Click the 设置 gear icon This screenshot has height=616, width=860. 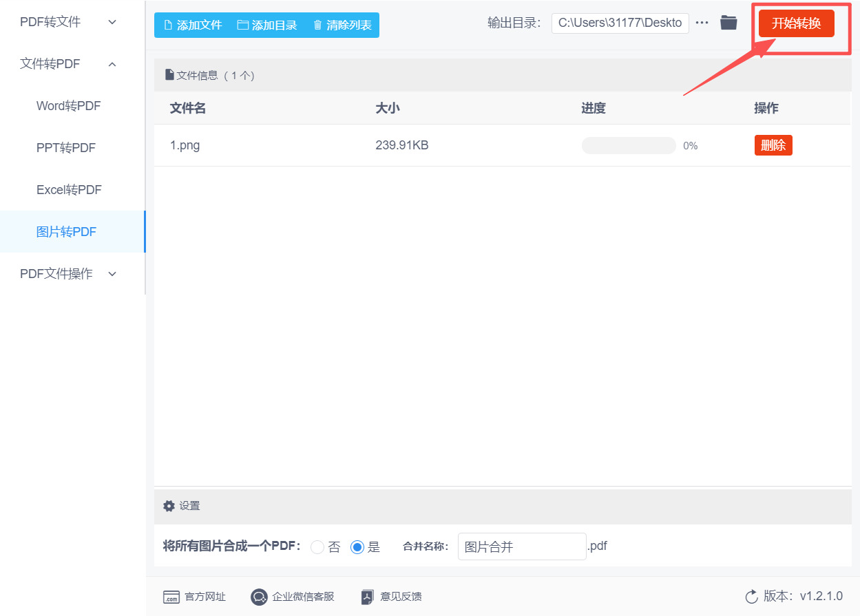tap(169, 506)
